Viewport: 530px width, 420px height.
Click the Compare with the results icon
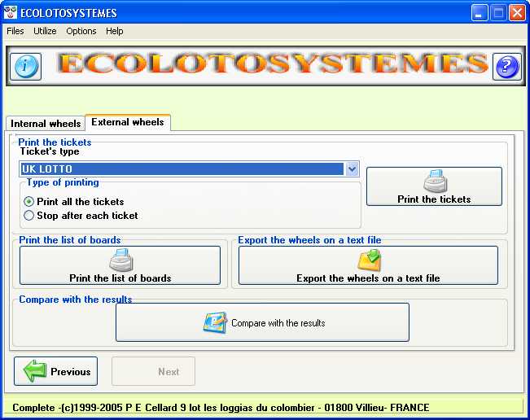215,322
